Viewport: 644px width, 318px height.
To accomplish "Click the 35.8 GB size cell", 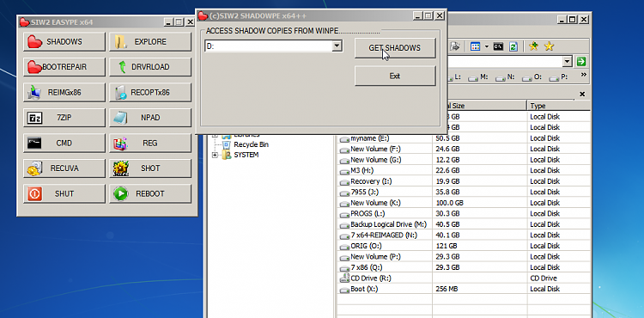I will pos(447,192).
